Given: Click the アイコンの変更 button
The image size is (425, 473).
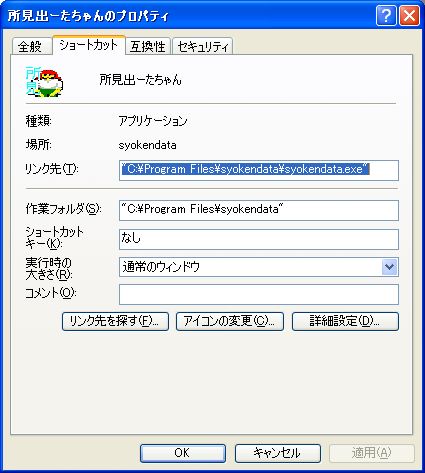Looking at the screenshot, I should pos(230,321).
